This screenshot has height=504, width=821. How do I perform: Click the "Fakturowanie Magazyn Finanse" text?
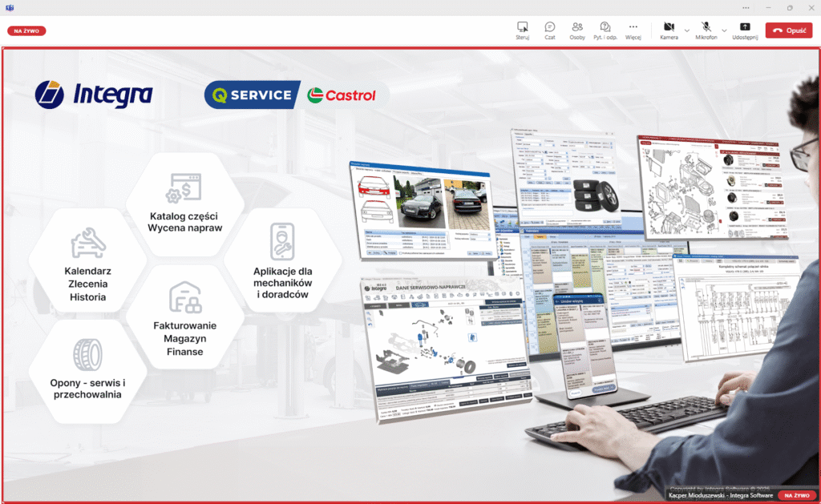pyautogui.click(x=185, y=339)
